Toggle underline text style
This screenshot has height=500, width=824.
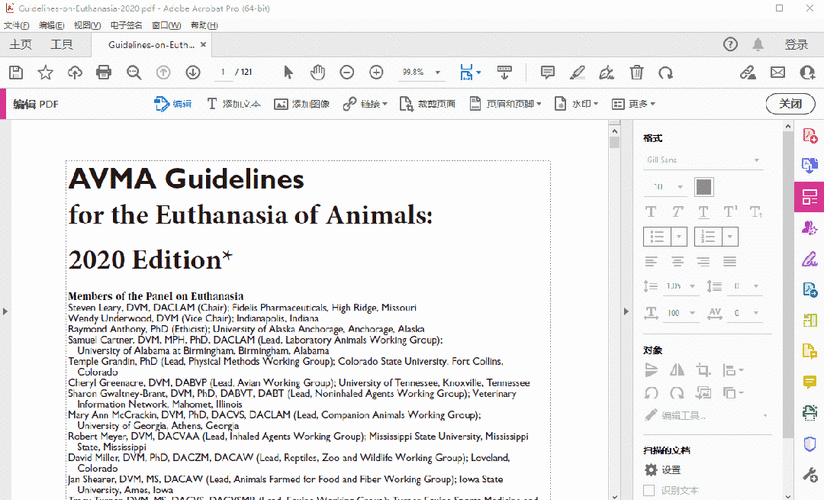click(x=703, y=212)
